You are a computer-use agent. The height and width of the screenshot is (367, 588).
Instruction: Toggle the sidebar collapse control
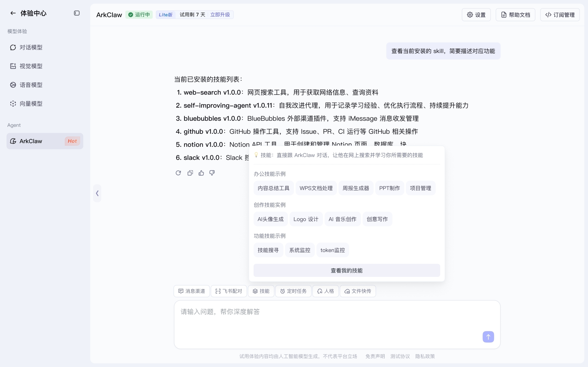point(77,13)
